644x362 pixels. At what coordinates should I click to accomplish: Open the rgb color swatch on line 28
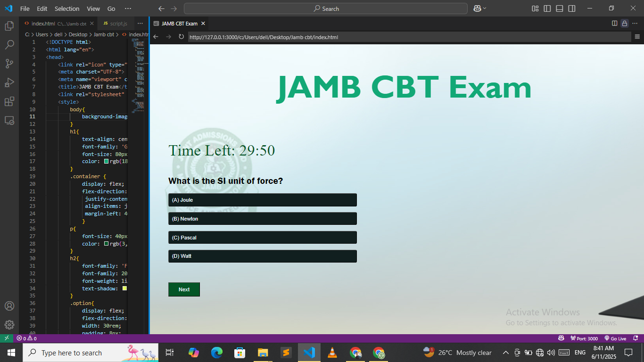107,244
